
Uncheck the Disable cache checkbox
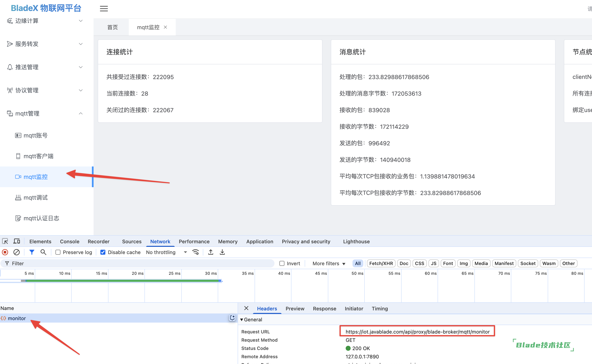[x=103, y=252]
